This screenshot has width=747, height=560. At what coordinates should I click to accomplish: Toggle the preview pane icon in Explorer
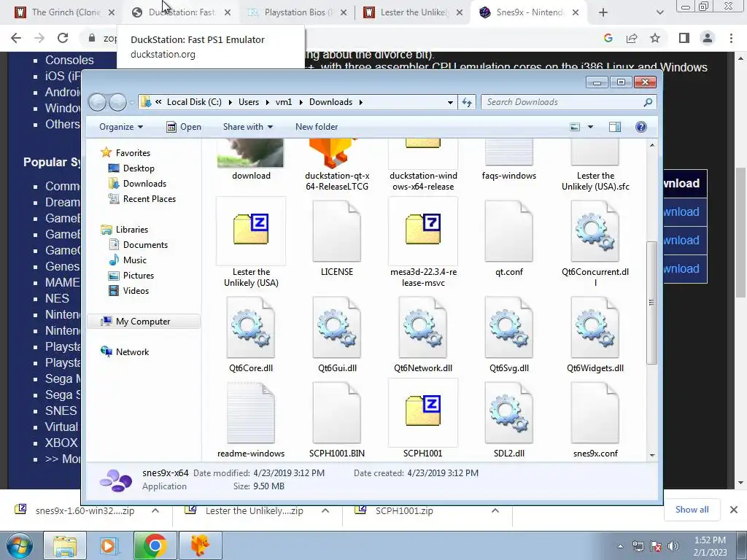click(614, 127)
